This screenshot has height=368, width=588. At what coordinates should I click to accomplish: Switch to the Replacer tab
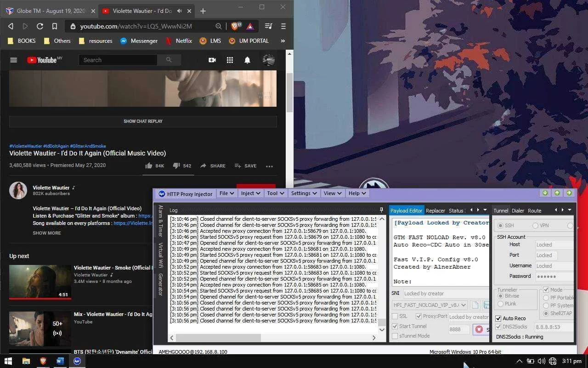(435, 210)
